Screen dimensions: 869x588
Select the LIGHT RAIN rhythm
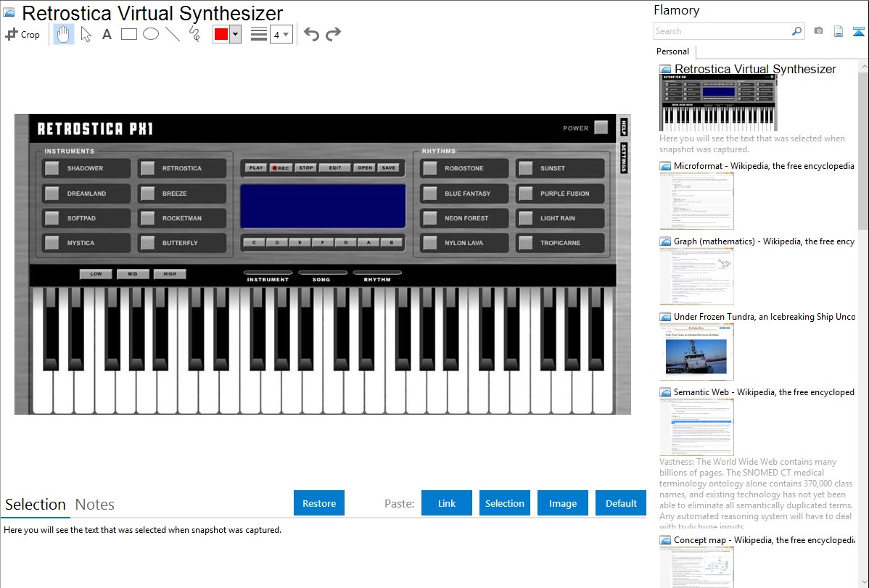pyautogui.click(x=525, y=218)
